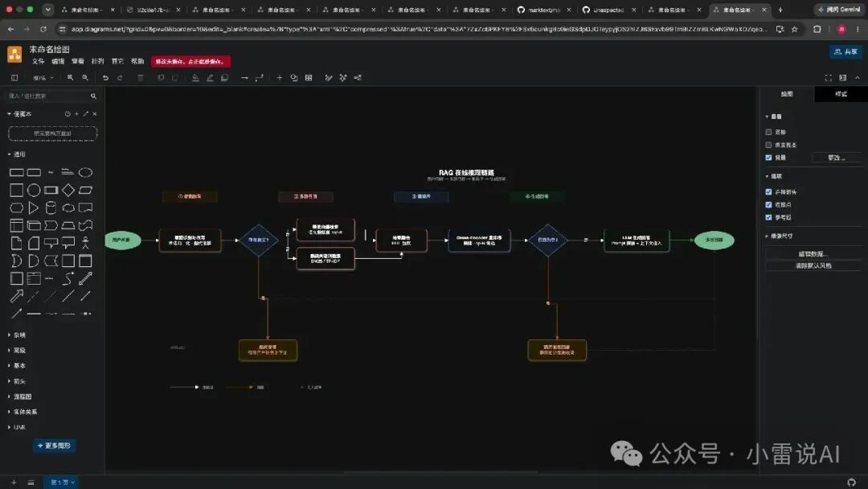Viewport: 868px width, 489px height.
Task: Expand the 高级 shape category
Action: coord(17,351)
